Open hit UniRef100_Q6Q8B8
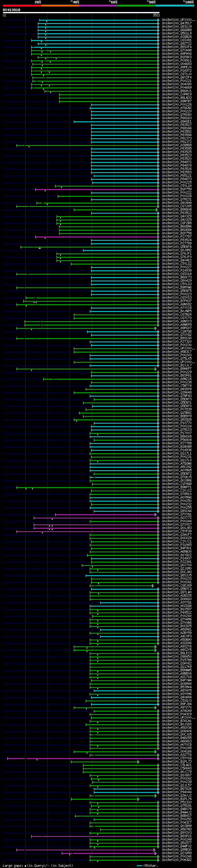The width and height of the screenshot is (197, 868). tap(176, 30)
